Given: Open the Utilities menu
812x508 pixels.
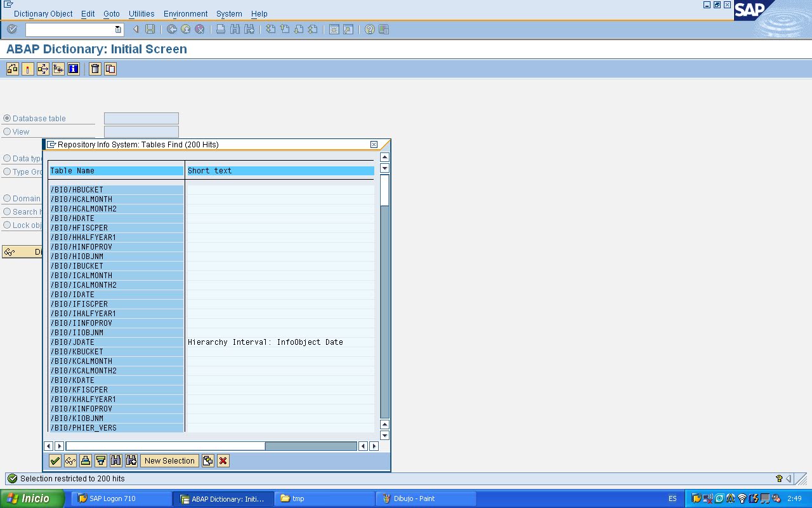Looking at the screenshot, I should tap(141, 13).
